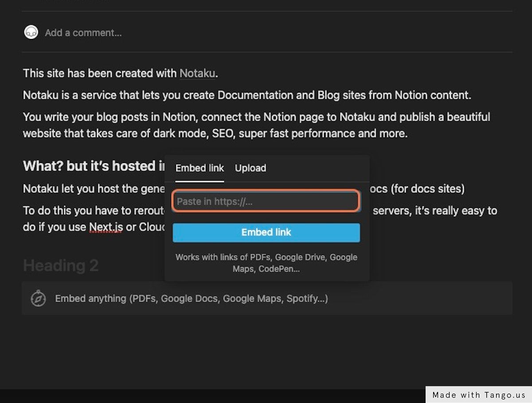Click the user avatar beside comment field

tap(31, 32)
